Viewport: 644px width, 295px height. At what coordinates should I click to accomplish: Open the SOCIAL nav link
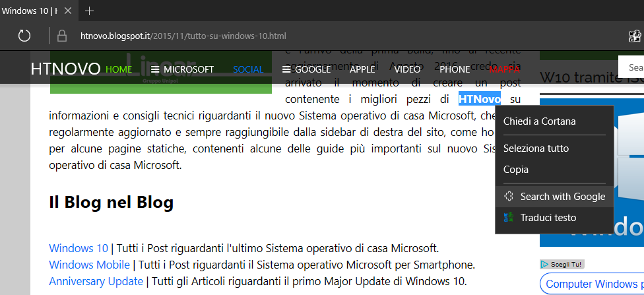[248, 69]
